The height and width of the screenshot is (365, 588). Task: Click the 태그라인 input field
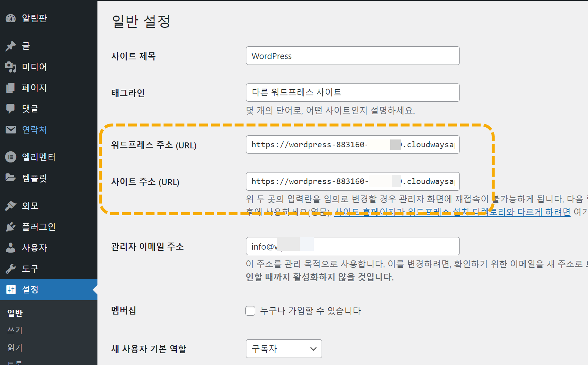(x=353, y=92)
